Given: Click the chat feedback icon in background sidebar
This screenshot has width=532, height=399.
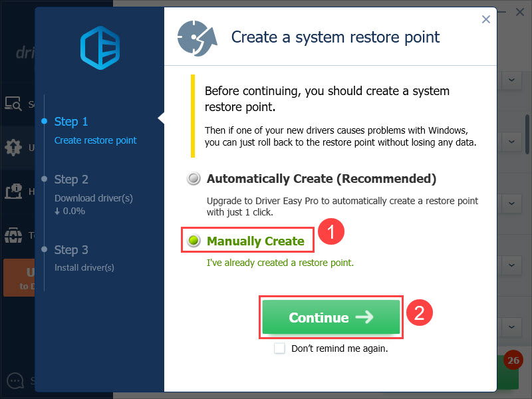Looking at the screenshot, I should (15, 380).
